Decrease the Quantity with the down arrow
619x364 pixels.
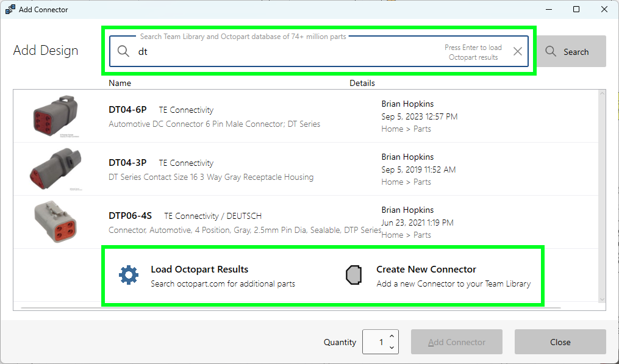point(392,348)
